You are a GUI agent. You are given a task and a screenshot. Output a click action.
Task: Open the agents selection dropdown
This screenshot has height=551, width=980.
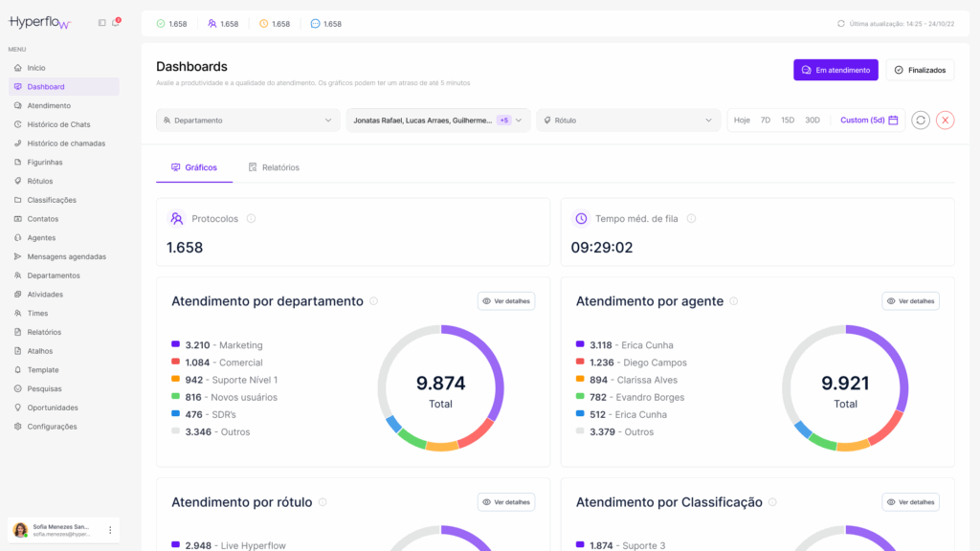pyautogui.click(x=437, y=121)
